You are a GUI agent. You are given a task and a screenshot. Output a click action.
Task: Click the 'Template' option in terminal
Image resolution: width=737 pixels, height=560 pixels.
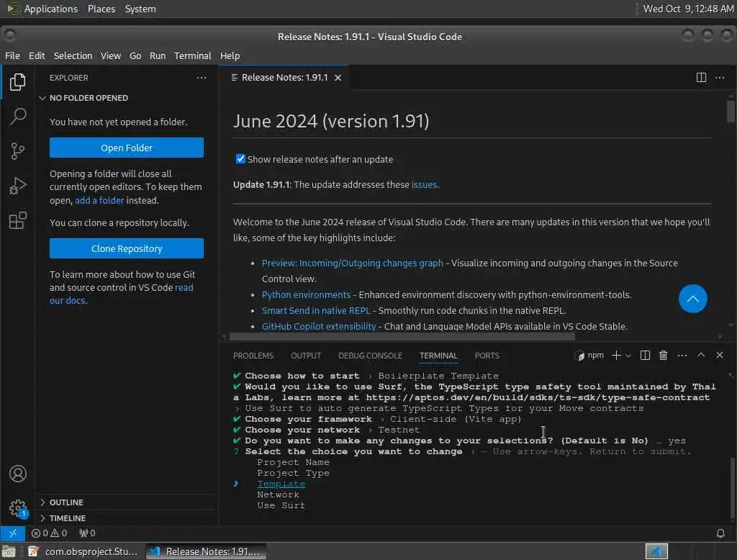click(x=281, y=484)
